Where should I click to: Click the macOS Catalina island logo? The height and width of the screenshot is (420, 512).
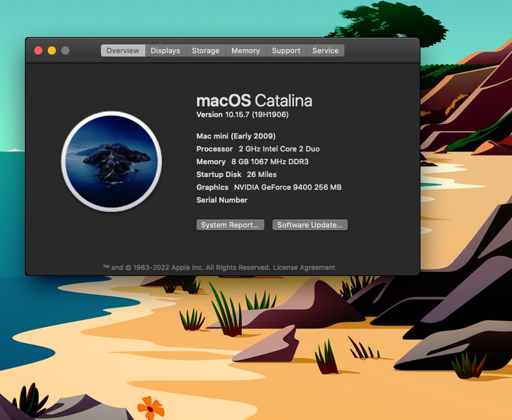point(111,162)
